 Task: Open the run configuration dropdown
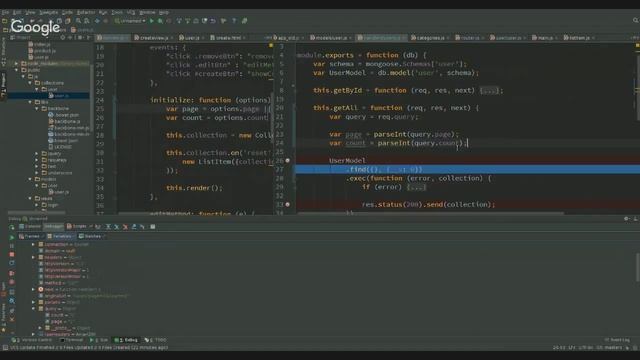[130, 21]
